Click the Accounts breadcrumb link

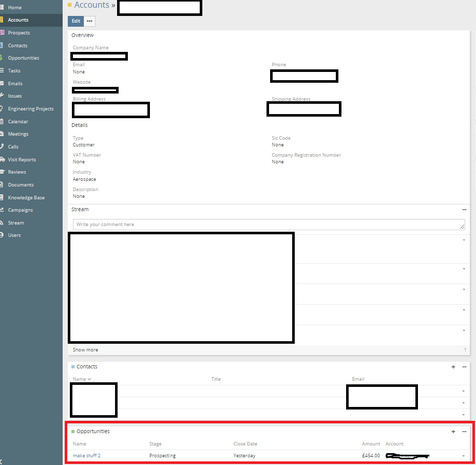click(x=91, y=5)
